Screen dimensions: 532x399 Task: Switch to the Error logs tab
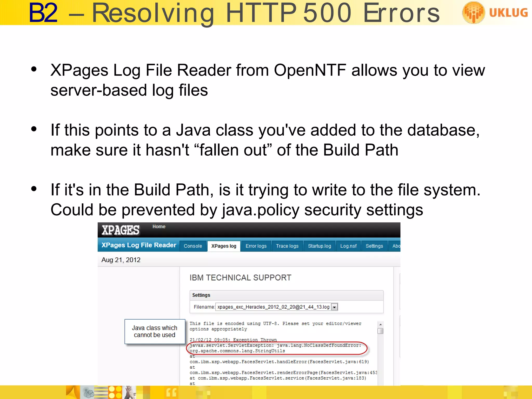[256, 246]
